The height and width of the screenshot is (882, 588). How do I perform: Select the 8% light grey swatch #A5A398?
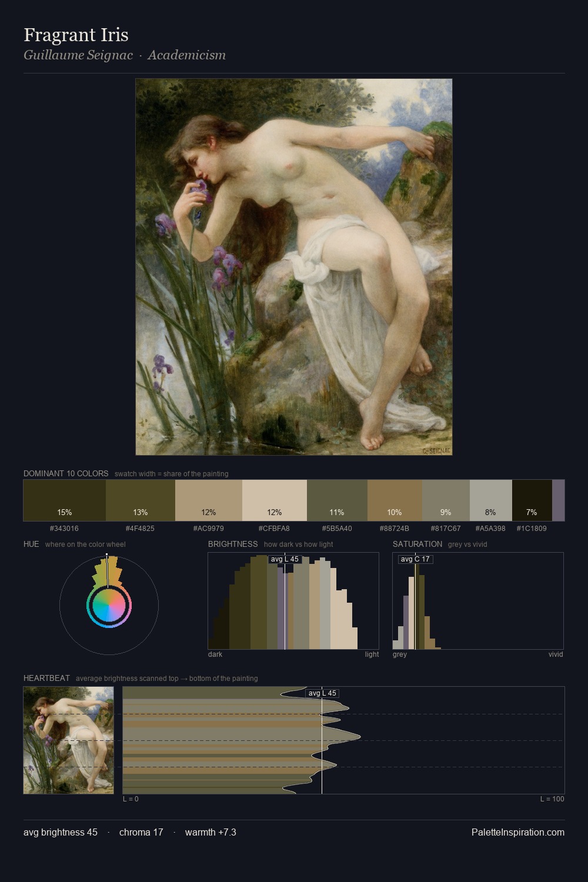(x=491, y=500)
